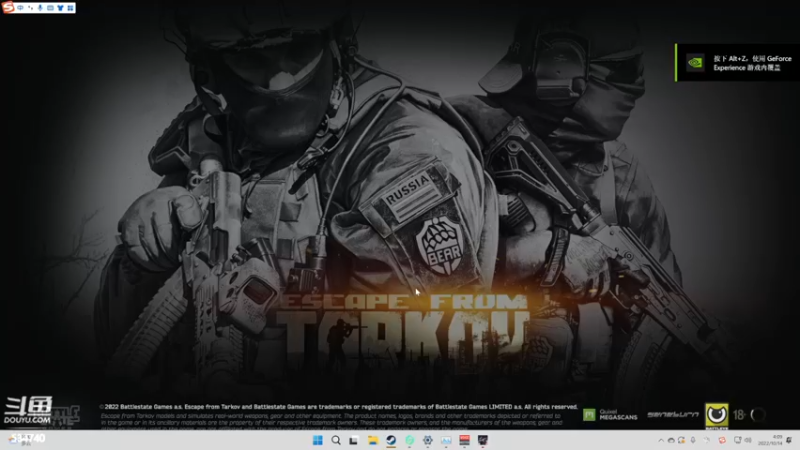
Task: Toggle punctuation mode in Sogou toolbar
Action: pyautogui.click(x=31, y=8)
